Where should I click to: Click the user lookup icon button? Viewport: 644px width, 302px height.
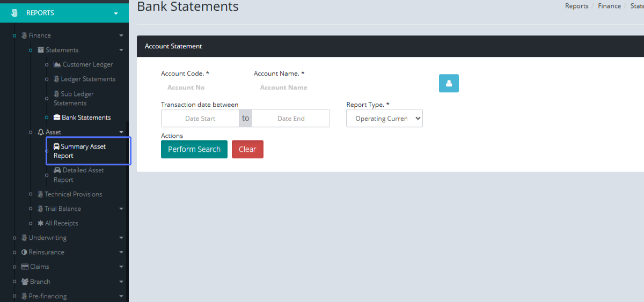449,83
